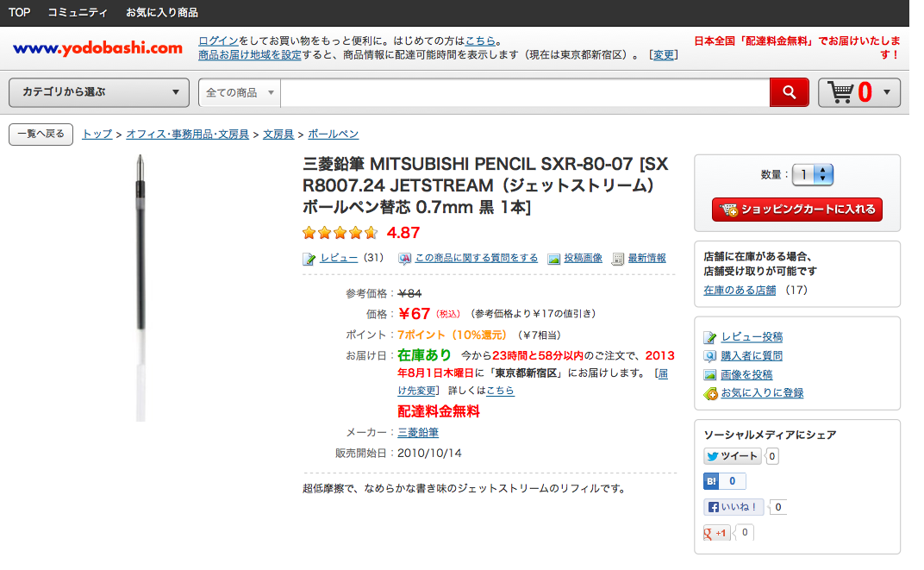Click the 配達料金無料 text

tap(439, 412)
